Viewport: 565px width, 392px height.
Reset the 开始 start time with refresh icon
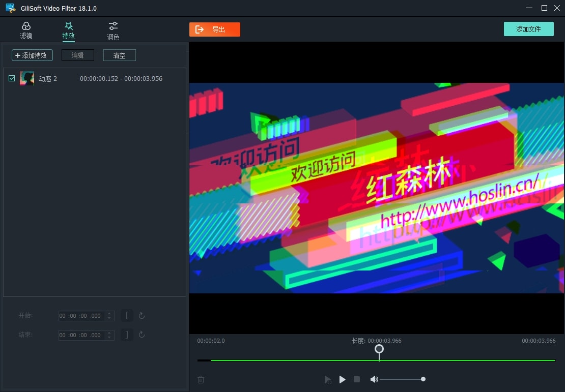click(142, 316)
